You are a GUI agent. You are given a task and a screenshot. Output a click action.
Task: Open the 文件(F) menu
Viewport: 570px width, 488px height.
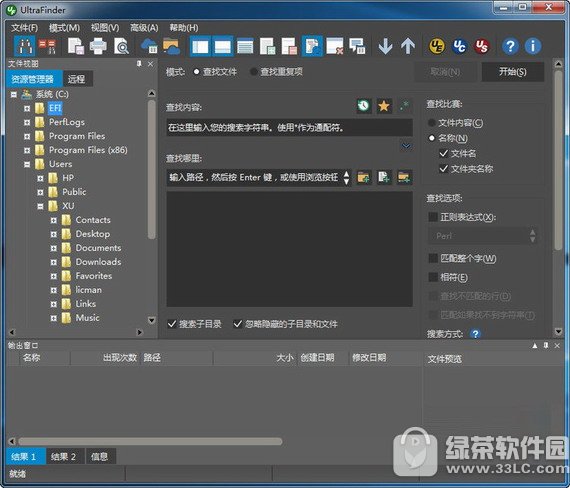(24, 28)
